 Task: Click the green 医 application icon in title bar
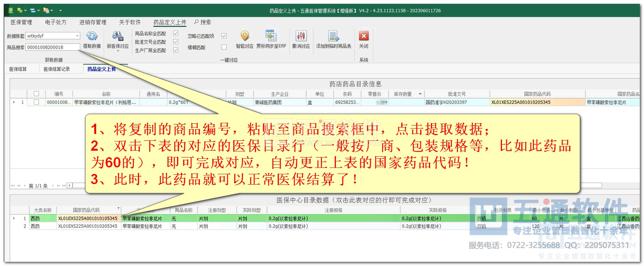11,11
